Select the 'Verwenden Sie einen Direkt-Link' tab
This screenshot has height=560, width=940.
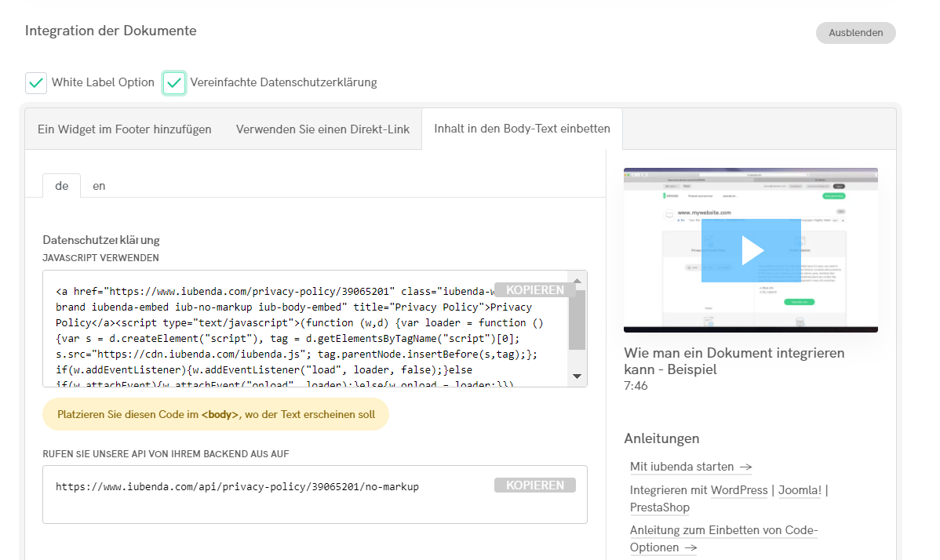[324, 128]
